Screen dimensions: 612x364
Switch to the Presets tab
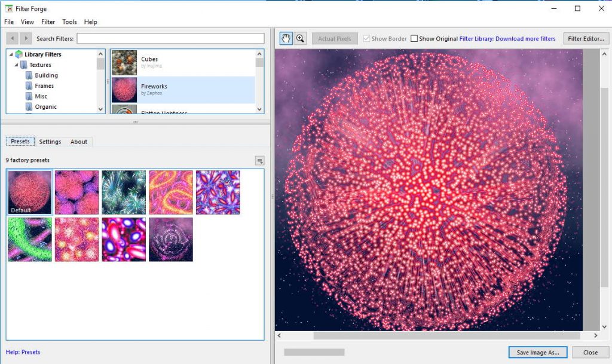tap(20, 141)
